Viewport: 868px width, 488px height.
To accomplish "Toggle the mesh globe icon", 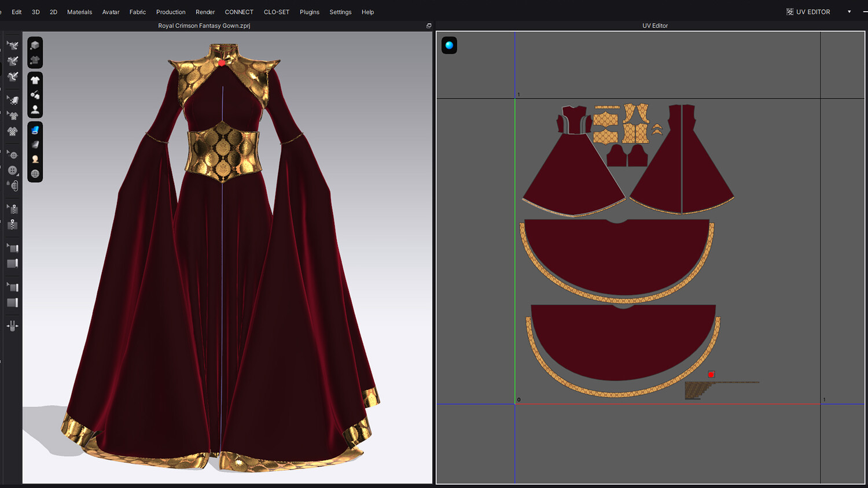I will click(35, 173).
